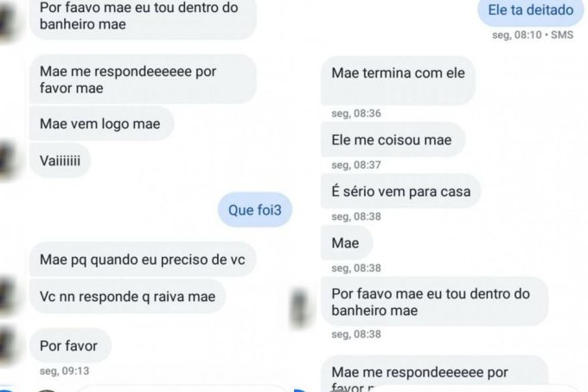Tap the 'Vaiiiiiii' message bubble
588x392 pixels.
point(60,161)
